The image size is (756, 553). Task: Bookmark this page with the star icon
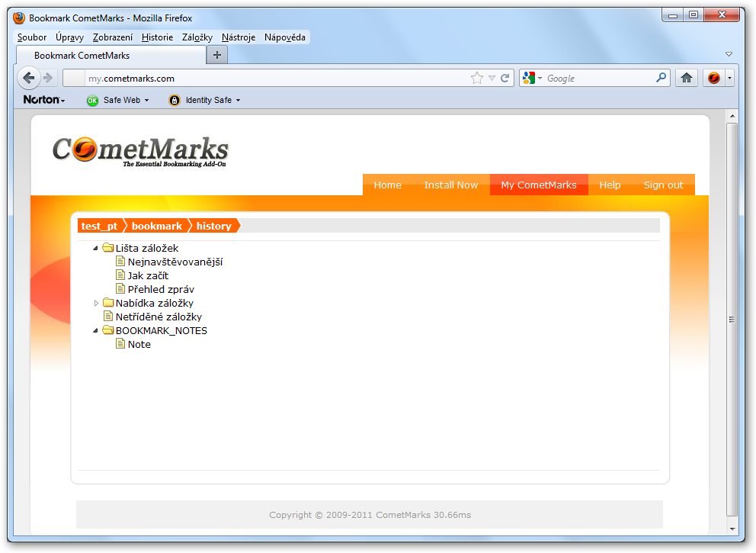477,78
